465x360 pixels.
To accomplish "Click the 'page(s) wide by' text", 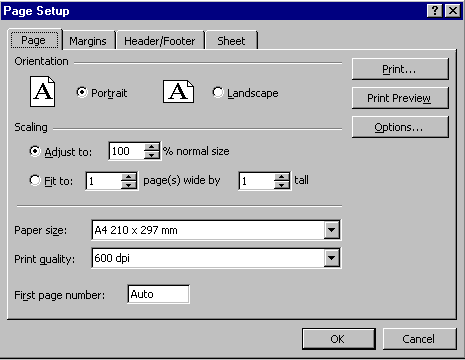I will pos(182,180).
